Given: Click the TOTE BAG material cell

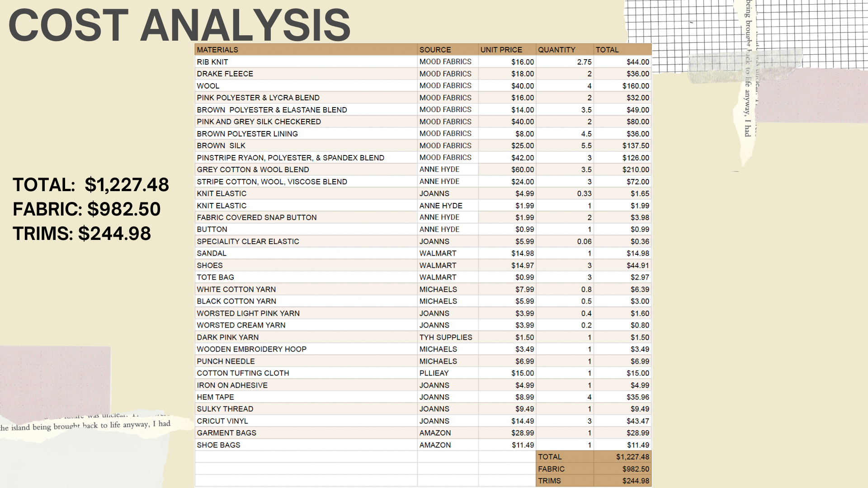Looking at the screenshot, I should coord(306,277).
